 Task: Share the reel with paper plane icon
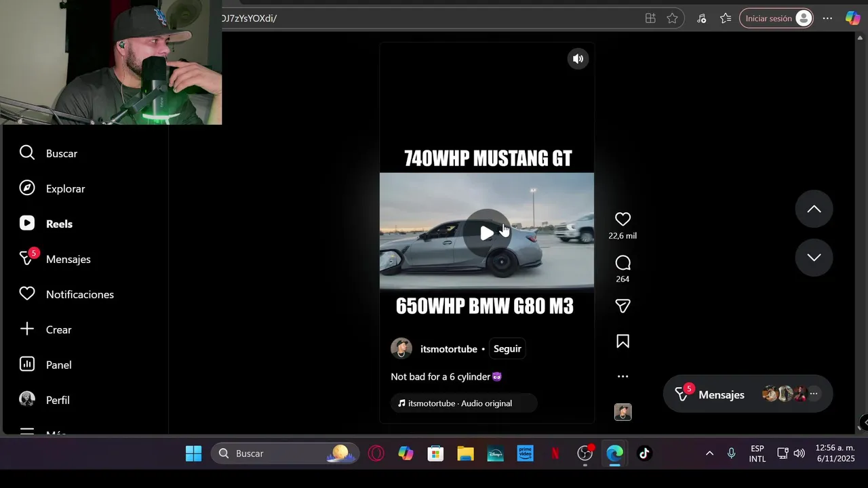point(623,306)
